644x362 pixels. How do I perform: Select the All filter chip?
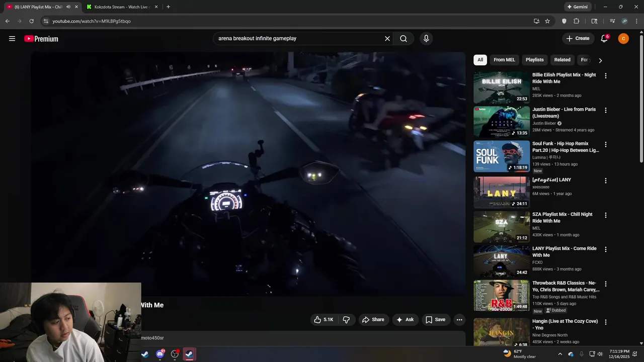(480, 60)
